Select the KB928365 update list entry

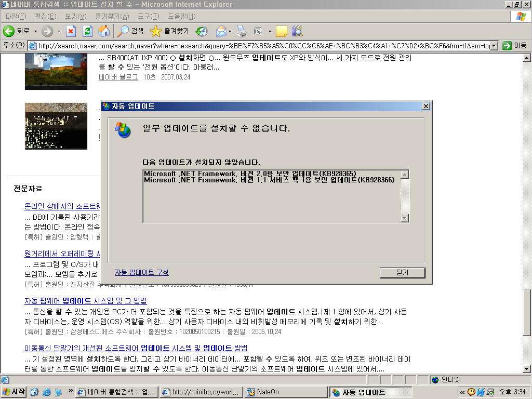pyautogui.click(x=250, y=174)
